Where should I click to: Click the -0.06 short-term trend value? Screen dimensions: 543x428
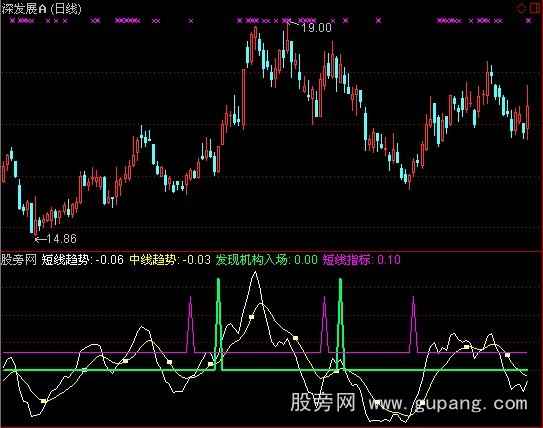(x=109, y=260)
